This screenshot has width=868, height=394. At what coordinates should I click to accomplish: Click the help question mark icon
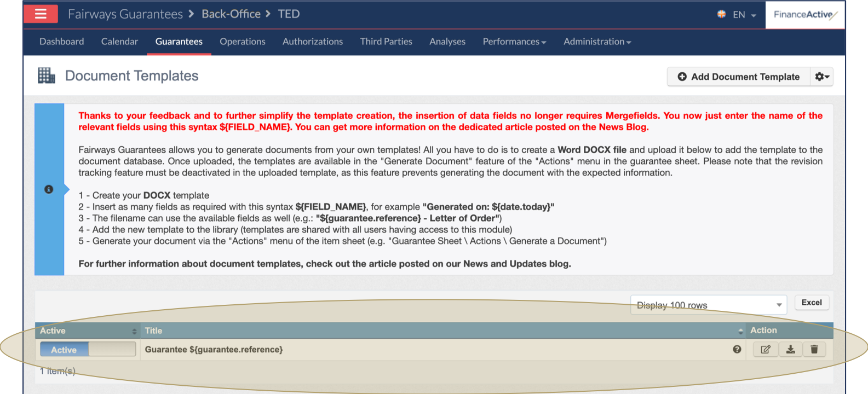(737, 350)
